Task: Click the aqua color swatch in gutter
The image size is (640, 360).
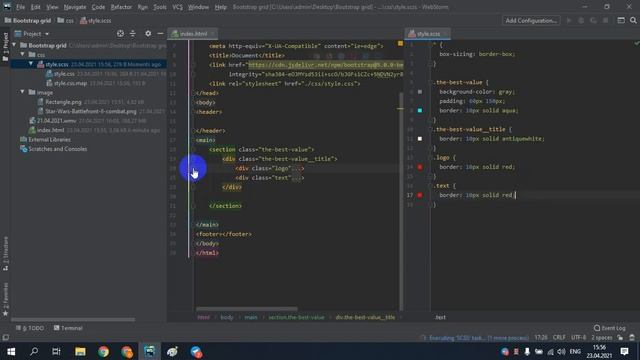Action: click(420, 111)
